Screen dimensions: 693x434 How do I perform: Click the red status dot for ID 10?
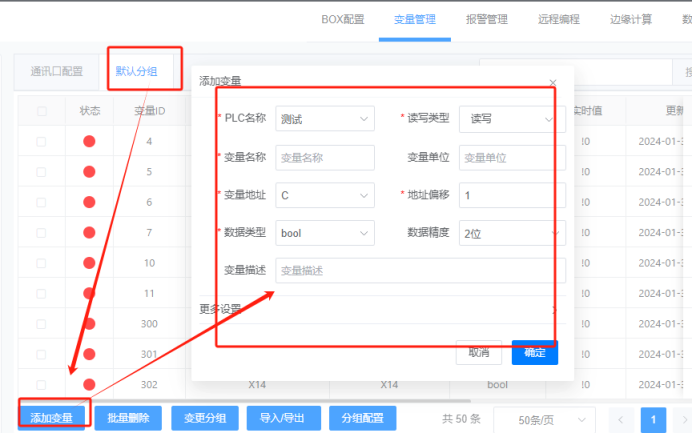point(89,263)
